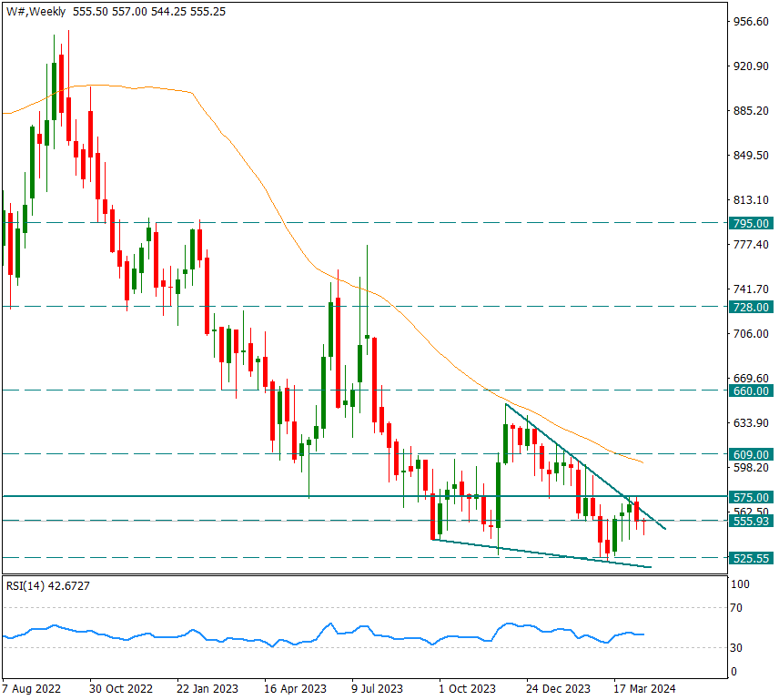This screenshot has width=779, height=700.
Task: Click the 16 Apr 2023 date label
Action: click(295, 688)
